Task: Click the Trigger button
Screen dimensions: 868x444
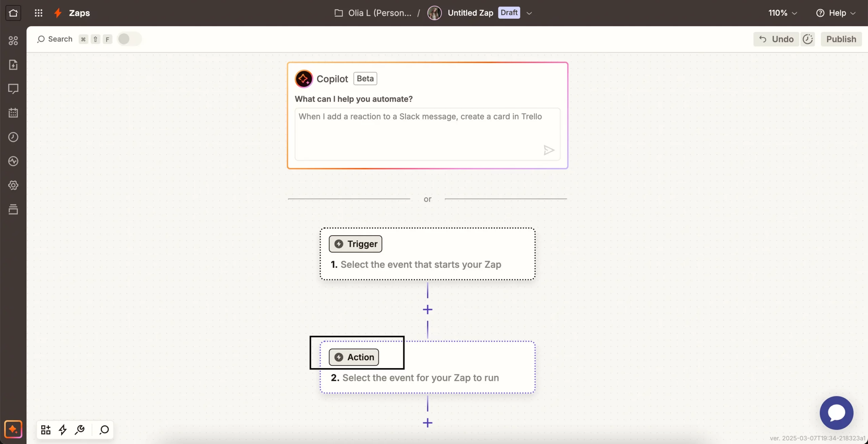Action: pyautogui.click(x=355, y=244)
